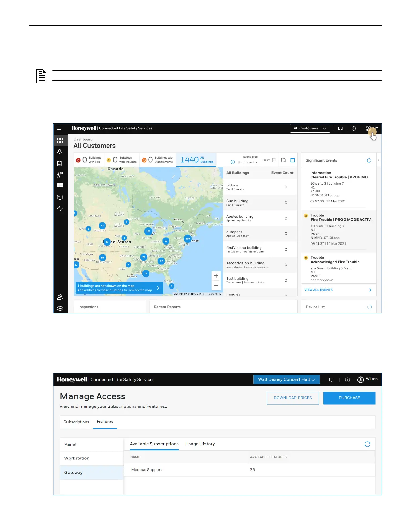Open the clipboard reports icon in sidebar

(60, 163)
